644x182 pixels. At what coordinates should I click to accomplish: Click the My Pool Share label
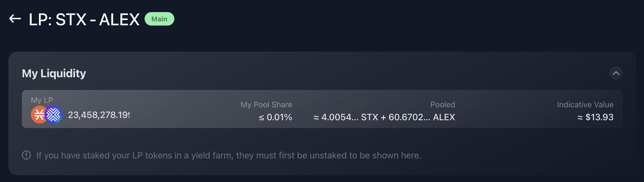click(x=266, y=104)
